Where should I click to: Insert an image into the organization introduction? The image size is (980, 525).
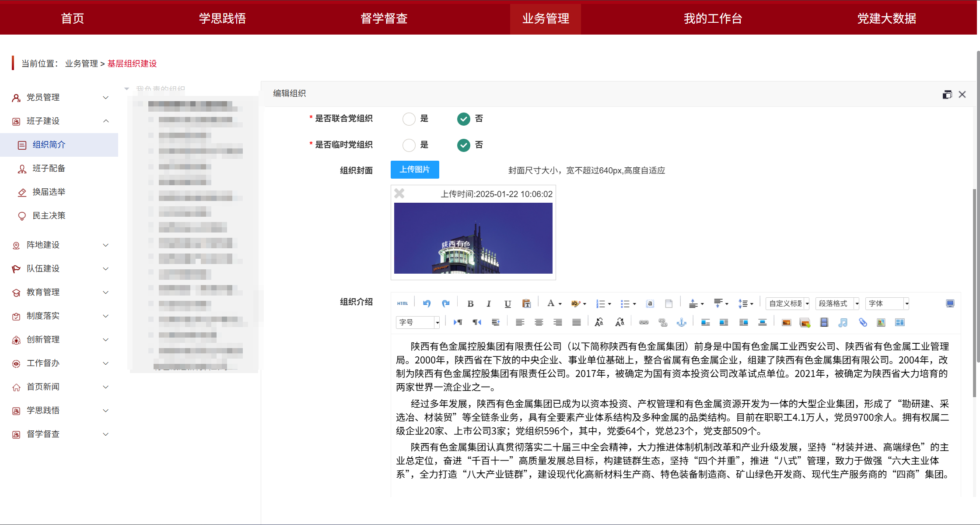click(x=786, y=322)
